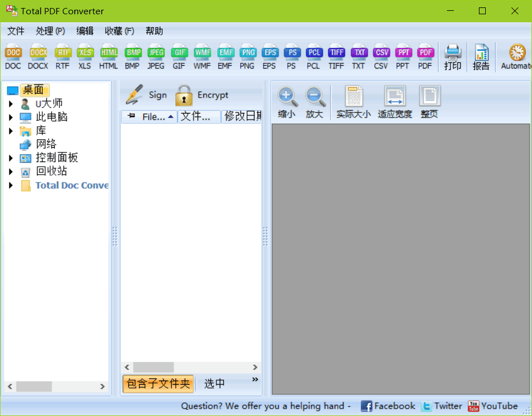
Task: Expand the 库 tree node
Action: 11,131
